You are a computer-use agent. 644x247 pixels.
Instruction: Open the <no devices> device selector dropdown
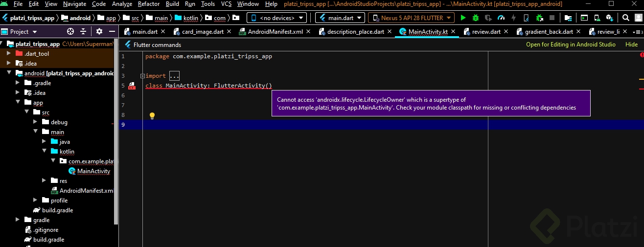277,18
